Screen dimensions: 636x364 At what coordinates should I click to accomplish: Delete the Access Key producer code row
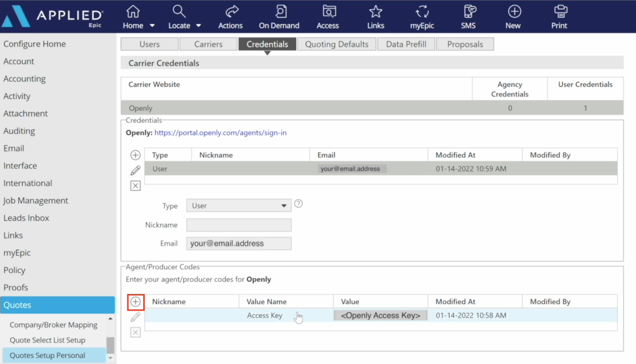(x=135, y=332)
